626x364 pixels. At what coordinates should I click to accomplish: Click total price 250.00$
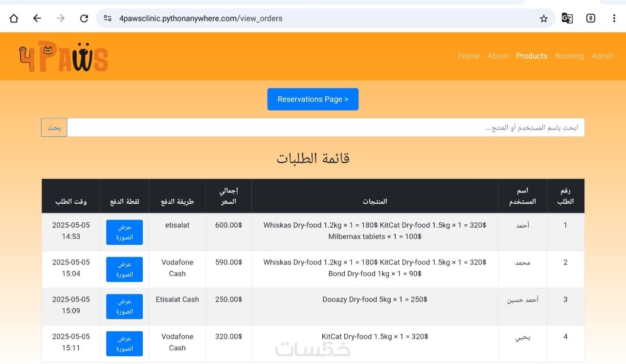(228, 300)
